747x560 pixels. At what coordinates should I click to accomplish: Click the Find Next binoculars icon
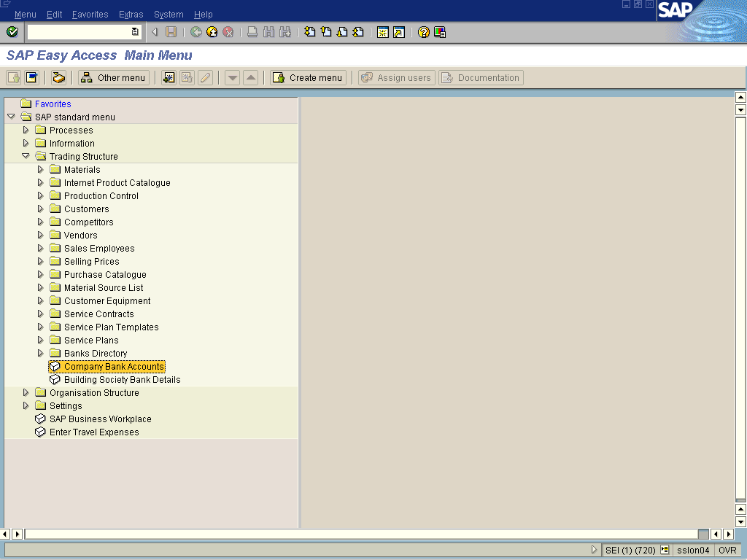tap(285, 32)
